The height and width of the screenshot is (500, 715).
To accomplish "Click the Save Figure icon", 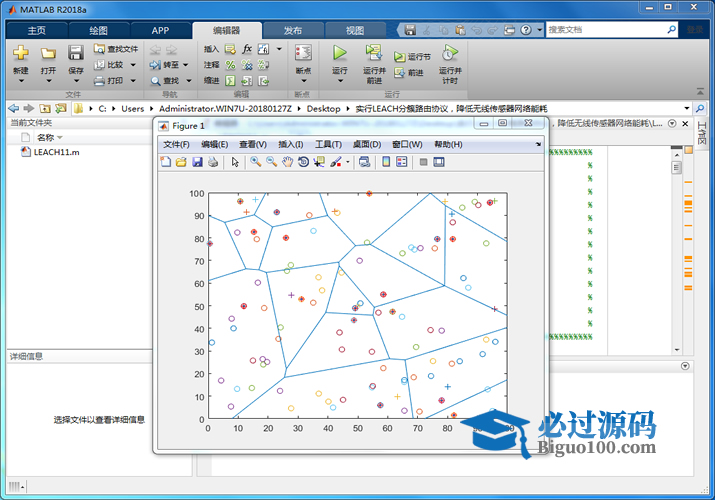I will click(x=197, y=162).
